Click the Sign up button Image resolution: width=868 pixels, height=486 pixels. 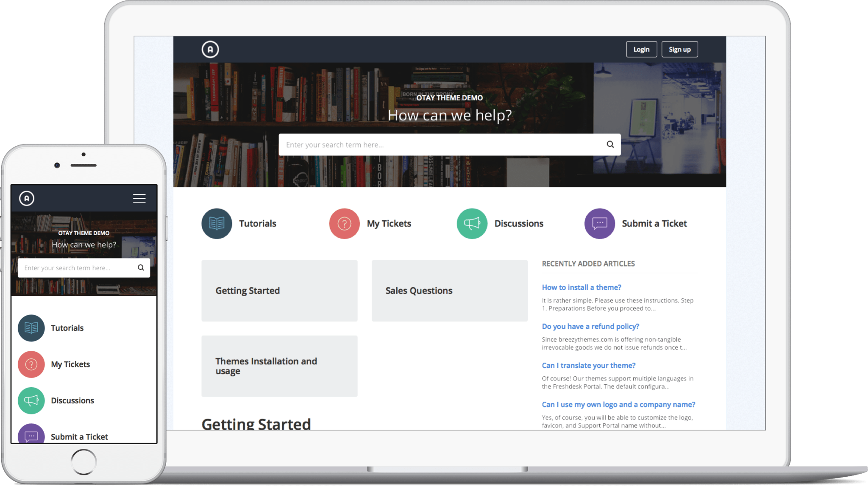click(679, 50)
